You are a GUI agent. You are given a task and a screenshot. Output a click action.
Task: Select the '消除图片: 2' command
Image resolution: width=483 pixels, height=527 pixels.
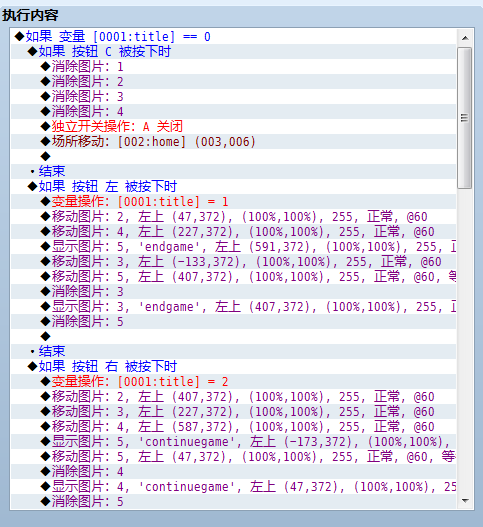pos(233,82)
